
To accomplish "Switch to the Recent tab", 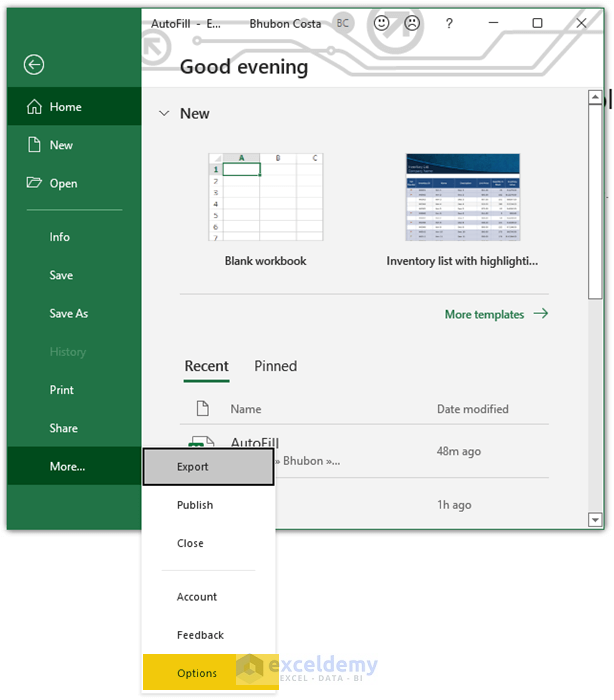I will coord(207,367).
